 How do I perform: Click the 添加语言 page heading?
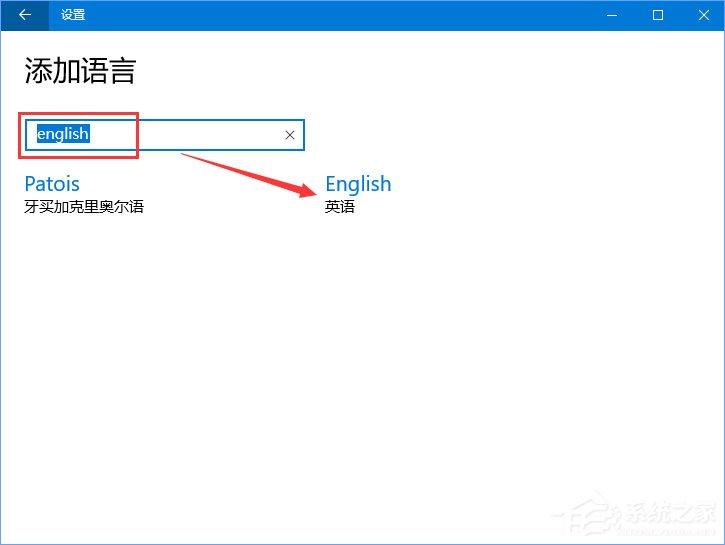point(79,71)
